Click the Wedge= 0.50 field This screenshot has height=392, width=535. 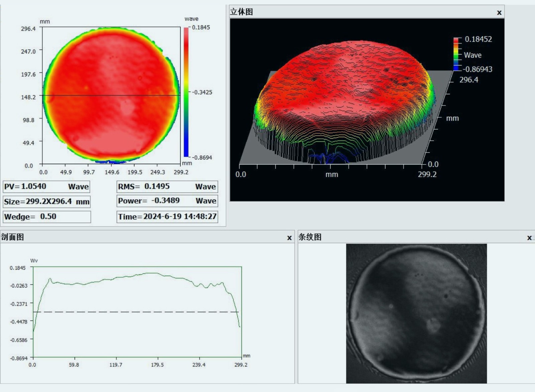pyautogui.click(x=46, y=217)
